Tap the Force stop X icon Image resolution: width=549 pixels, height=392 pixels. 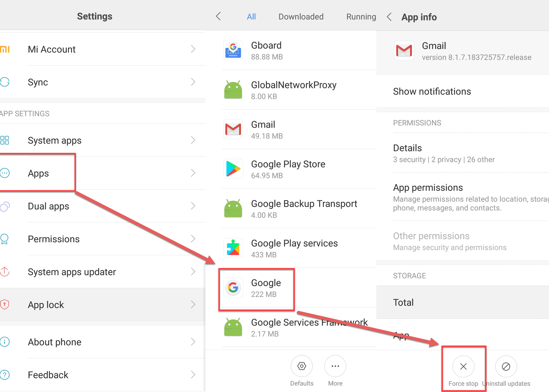[x=463, y=366]
